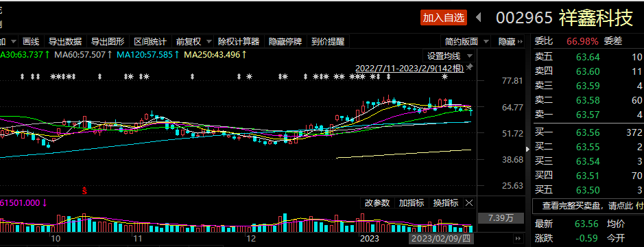Open the 除权计算器 tool
644x247 pixels.
(x=239, y=41)
